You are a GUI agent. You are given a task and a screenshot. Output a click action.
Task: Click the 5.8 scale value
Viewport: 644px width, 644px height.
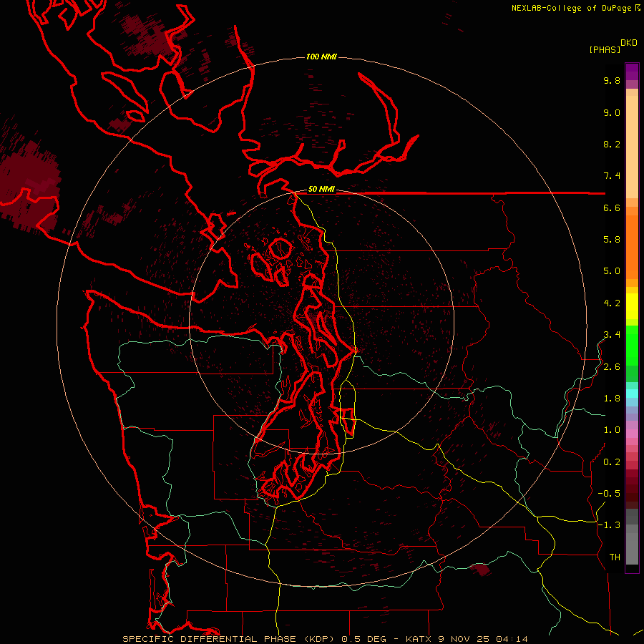coord(612,240)
